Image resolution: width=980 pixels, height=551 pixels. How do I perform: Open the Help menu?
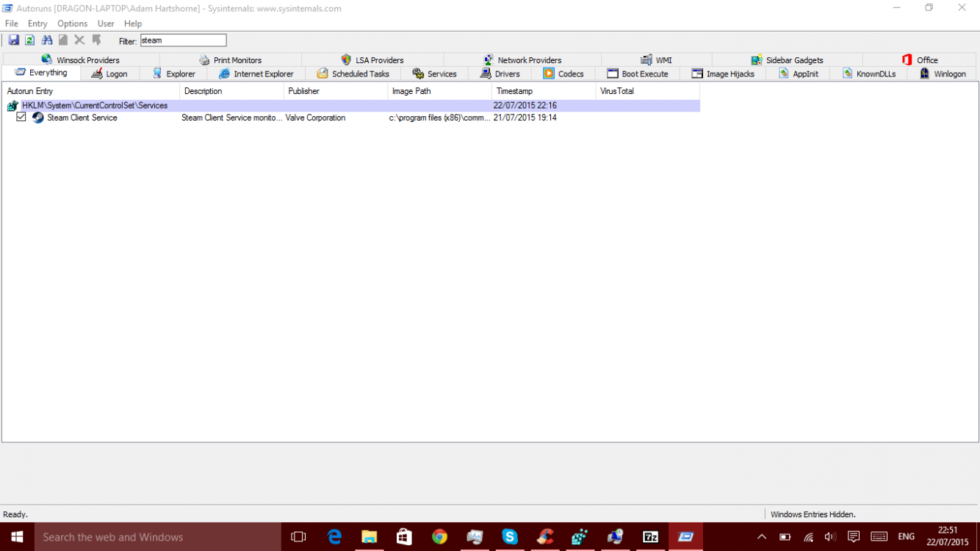[133, 24]
